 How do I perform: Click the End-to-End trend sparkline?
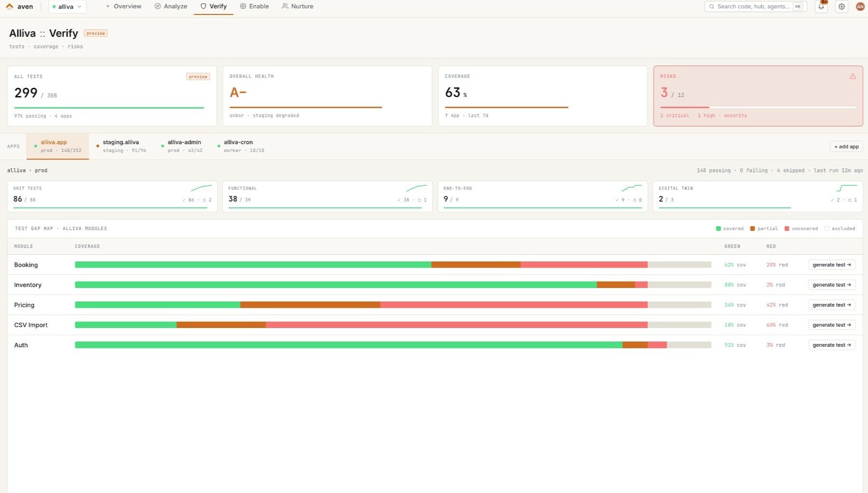click(631, 188)
